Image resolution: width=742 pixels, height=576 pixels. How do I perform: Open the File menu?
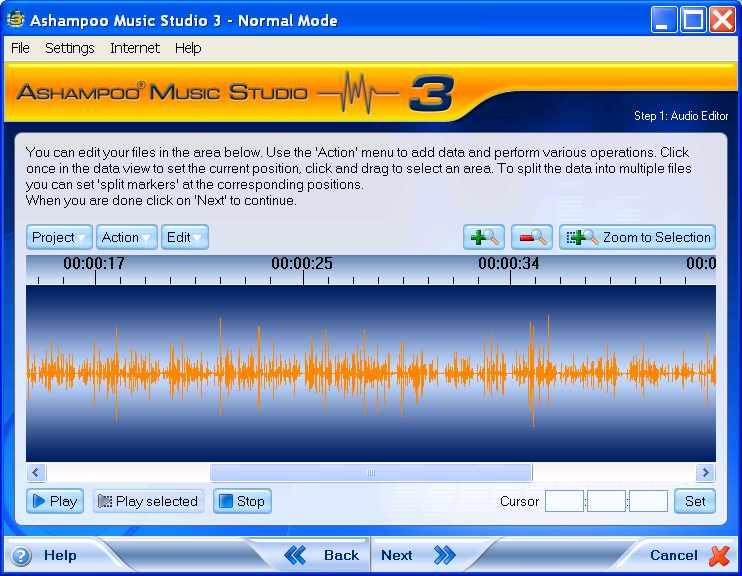(x=20, y=48)
